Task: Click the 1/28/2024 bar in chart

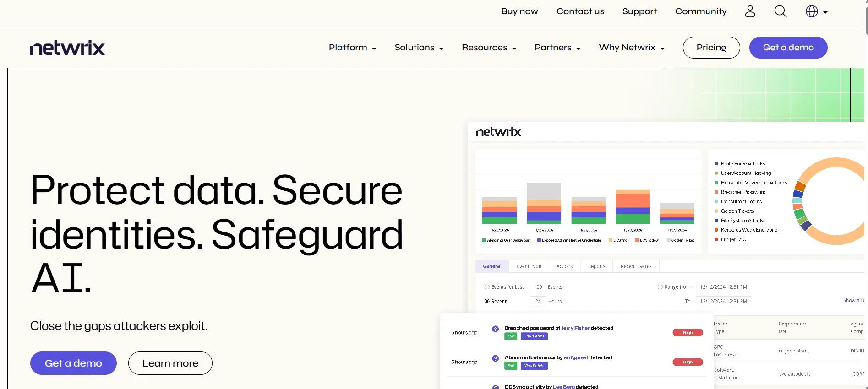Action: pos(633,207)
